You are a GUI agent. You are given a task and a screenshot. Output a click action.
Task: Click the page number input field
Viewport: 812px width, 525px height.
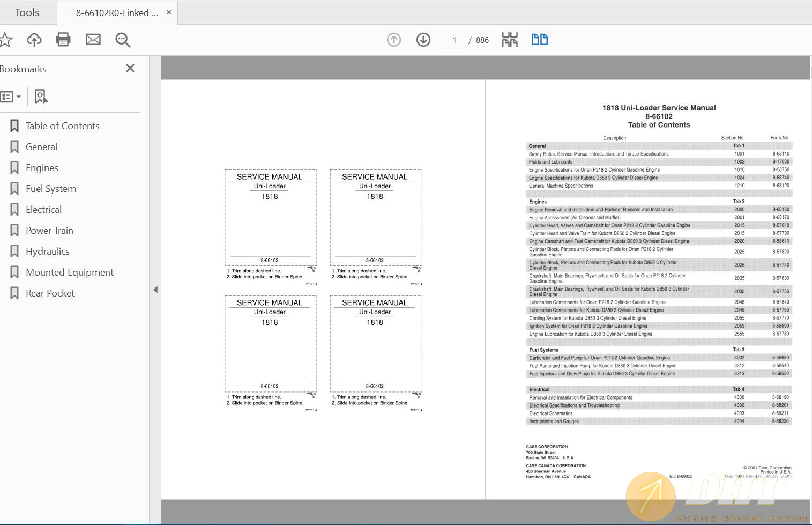454,40
